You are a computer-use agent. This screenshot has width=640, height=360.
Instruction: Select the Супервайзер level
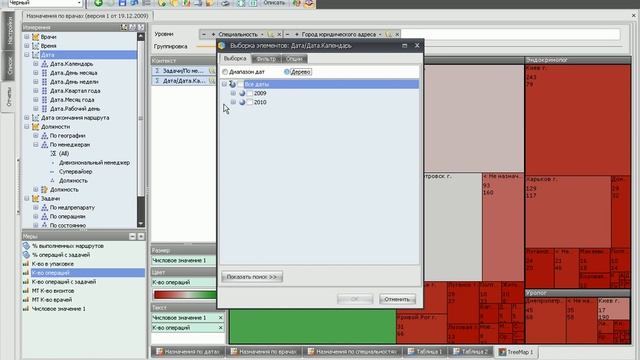pyautogui.click(x=76, y=171)
